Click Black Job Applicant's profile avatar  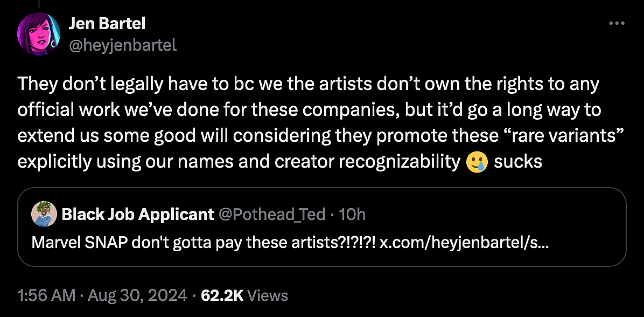[x=44, y=214]
